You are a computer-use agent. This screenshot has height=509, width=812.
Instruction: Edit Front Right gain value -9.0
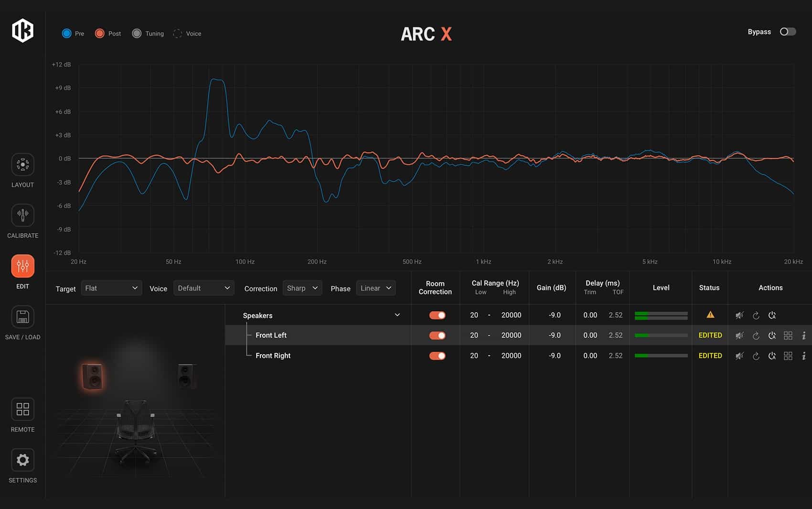pos(555,356)
